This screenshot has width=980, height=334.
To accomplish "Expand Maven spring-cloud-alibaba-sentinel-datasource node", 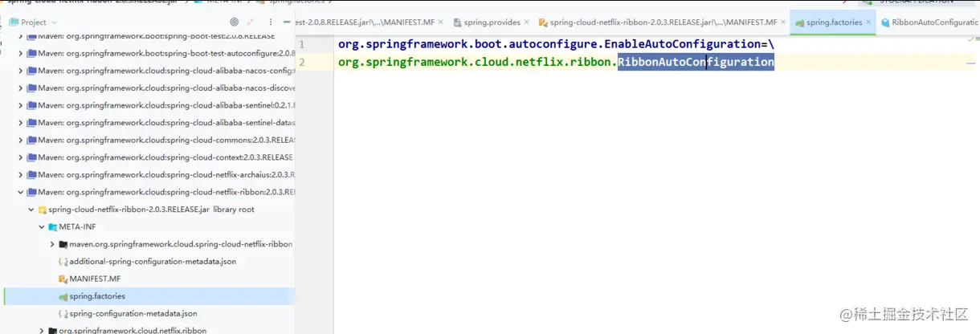I will [x=21, y=123].
